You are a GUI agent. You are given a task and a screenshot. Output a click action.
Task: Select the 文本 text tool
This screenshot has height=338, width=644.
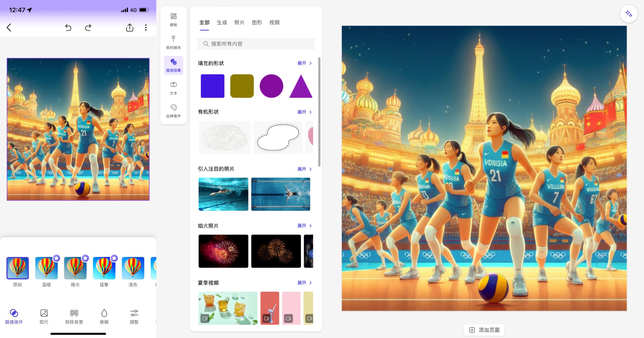[x=173, y=88]
